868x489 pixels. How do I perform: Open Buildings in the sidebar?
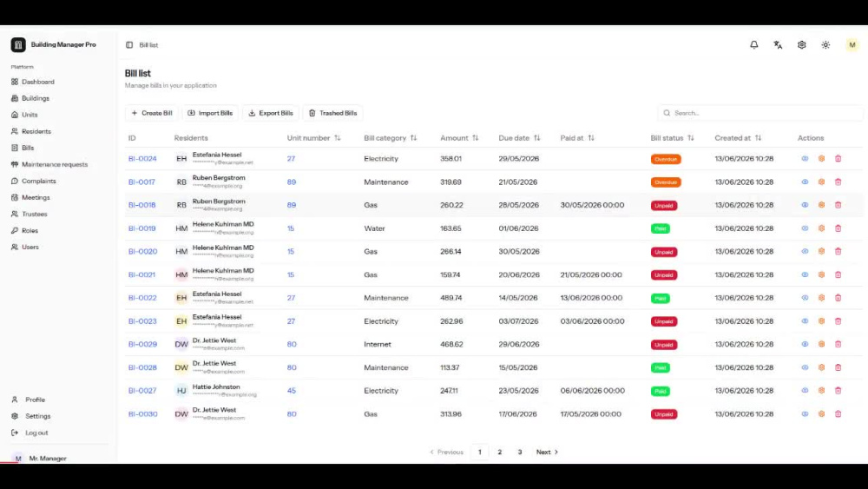30,98
